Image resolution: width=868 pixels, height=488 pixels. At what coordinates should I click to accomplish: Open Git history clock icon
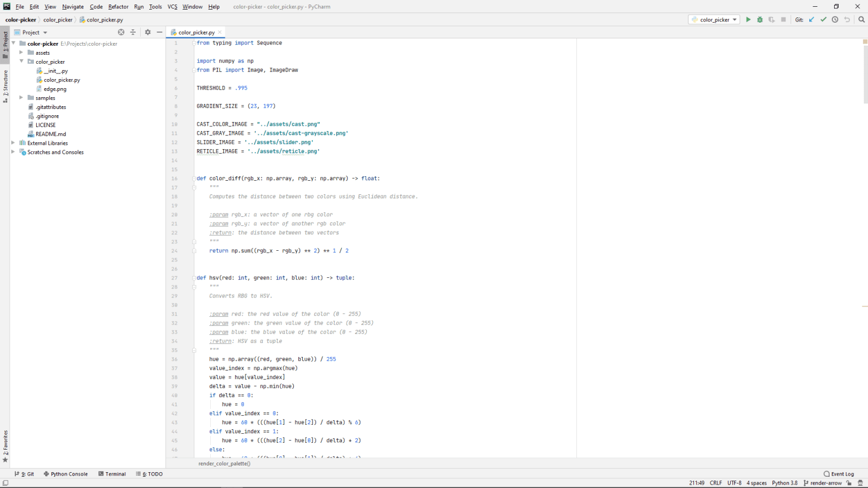coord(835,20)
